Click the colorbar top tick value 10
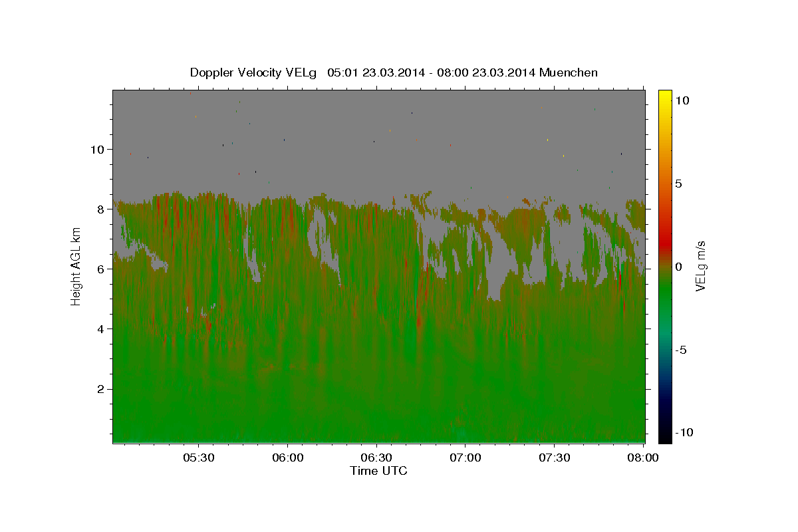Image resolution: width=798 pixels, height=532 pixels. [682, 100]
